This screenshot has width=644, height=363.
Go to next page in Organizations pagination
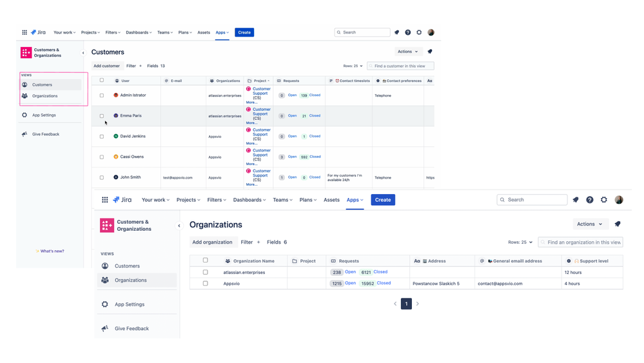417,304
